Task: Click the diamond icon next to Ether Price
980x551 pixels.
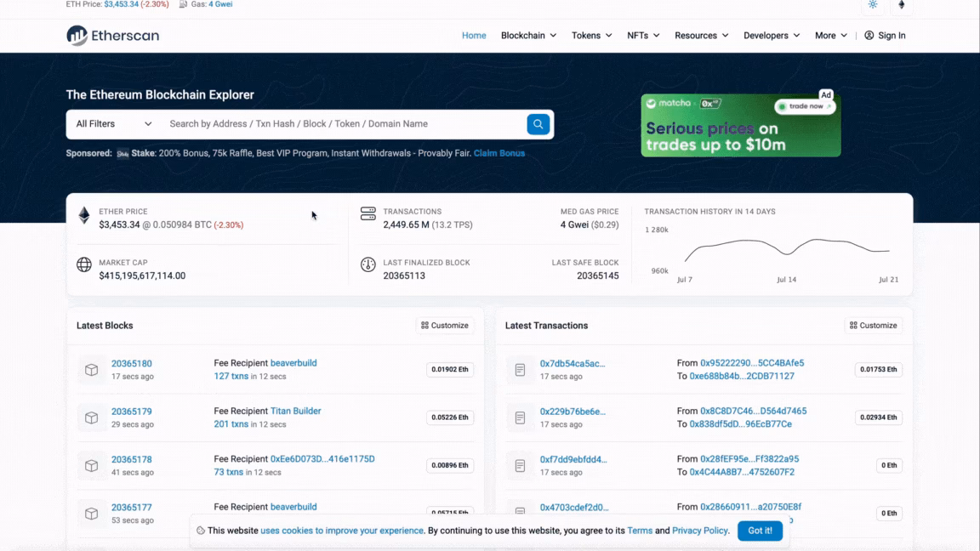Action: pos(83,215)
